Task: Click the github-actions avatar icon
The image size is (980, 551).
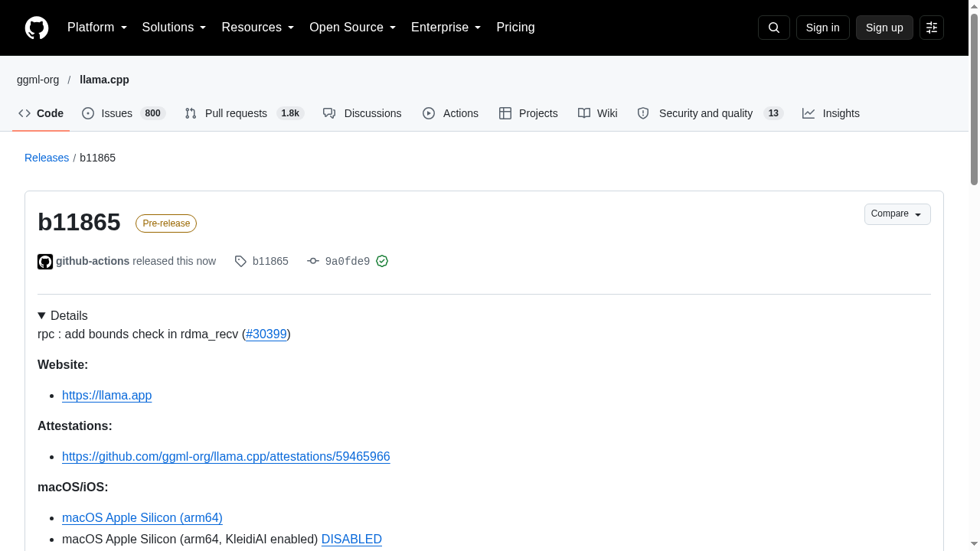Action: click(45, 262)
